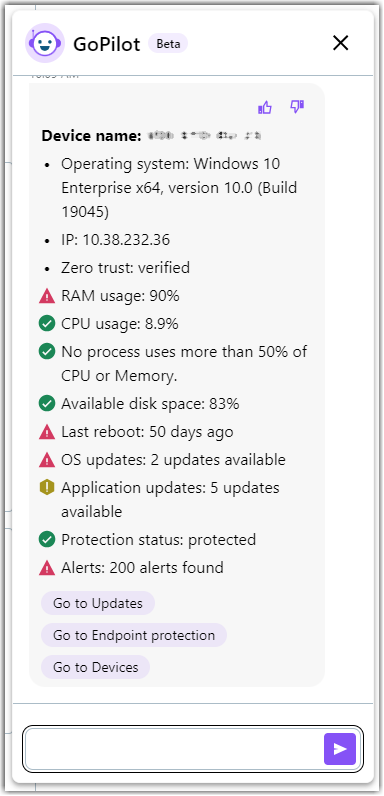This screenshot has width=384, height=796.
Task: Click the Alerts red warning triangle icon
Action: tap(47, 567)
